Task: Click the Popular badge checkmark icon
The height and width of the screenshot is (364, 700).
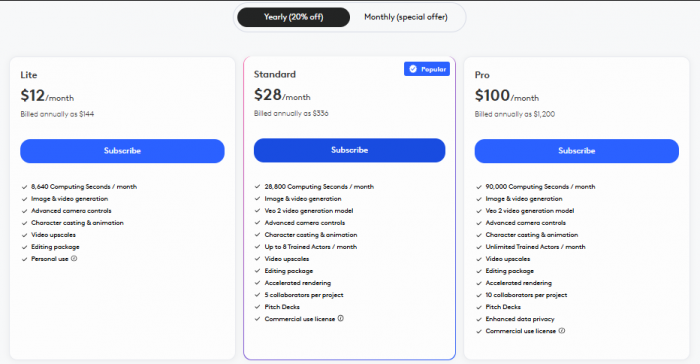Action: (x=413, y=69)
